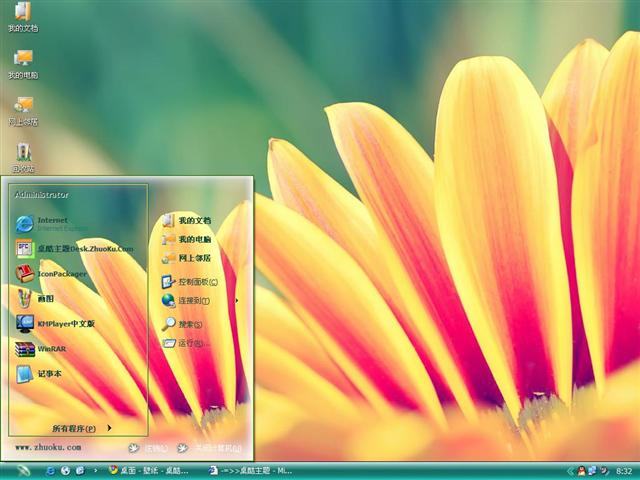Expand hidden system tray icons chevron

[x=570, y=471]
